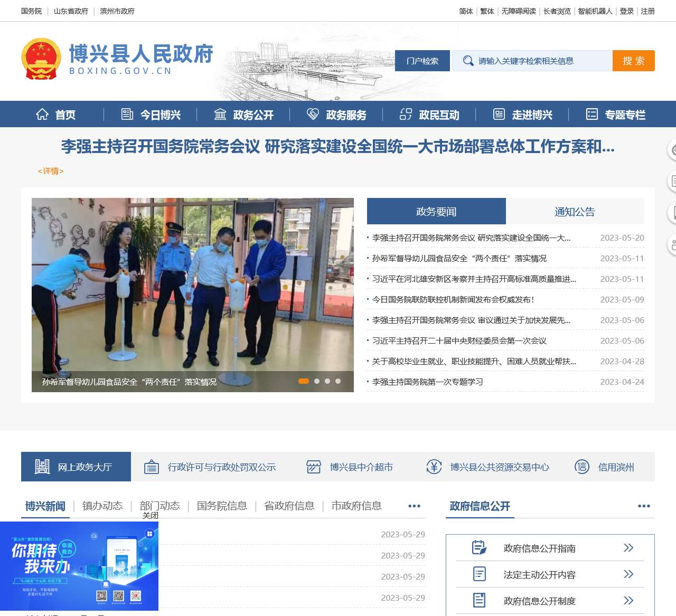This screenshot has width=676, height=616.
Task: Click the 博兴县中介超市 shop icon
Action: [314, 467]
